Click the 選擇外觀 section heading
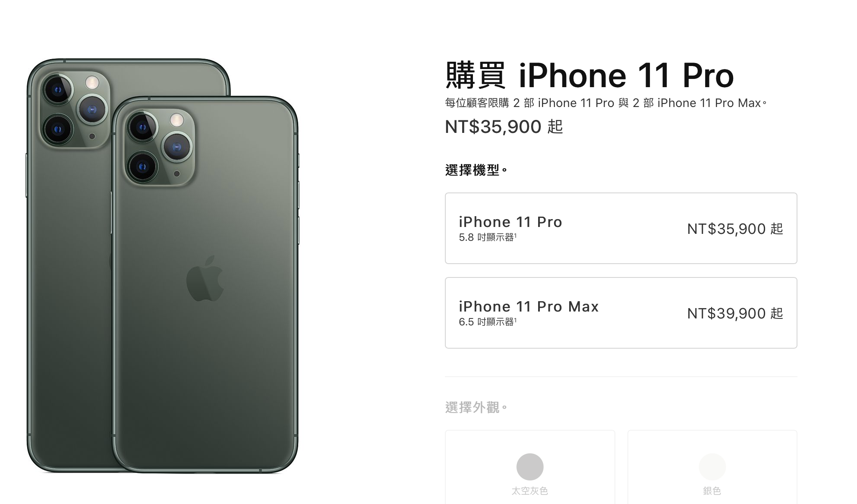 [x=476, y=407]
